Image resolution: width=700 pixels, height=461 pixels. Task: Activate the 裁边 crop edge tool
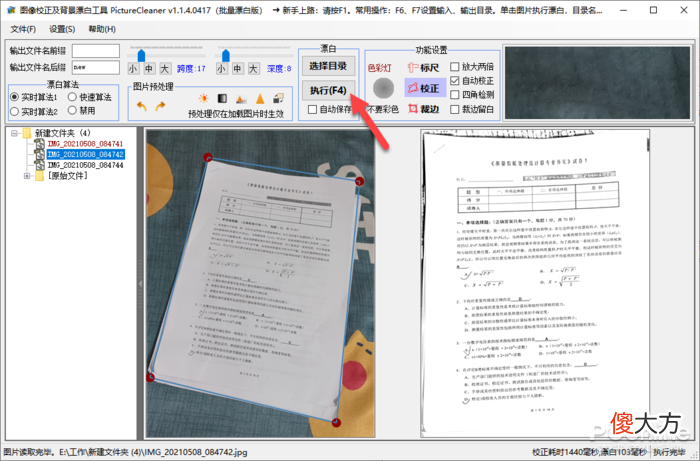coord(423,109)
